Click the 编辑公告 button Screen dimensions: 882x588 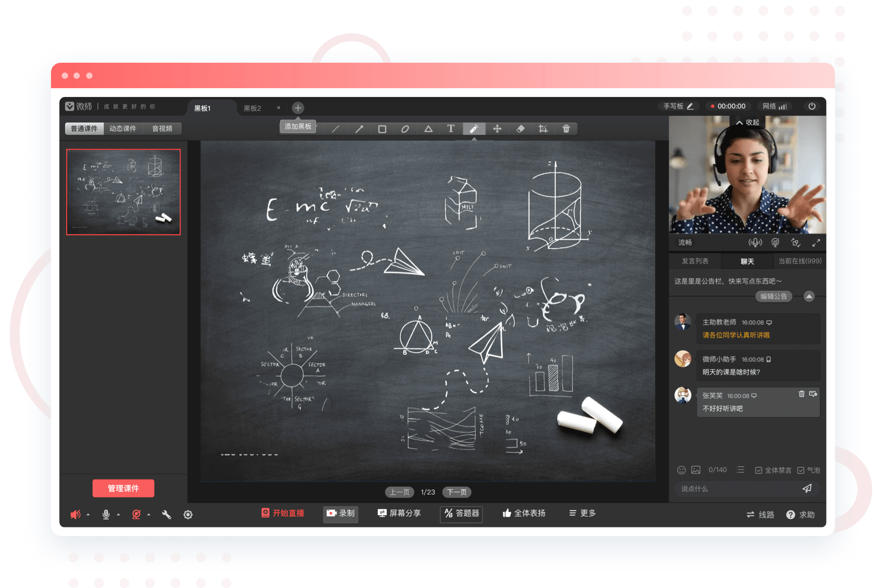point(774,296)
